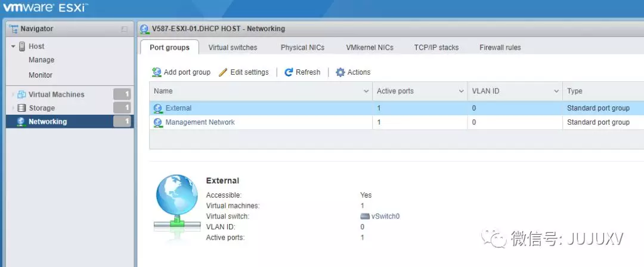
Task: Click the Host server icon in Navigator
Action: pos(22,46)
